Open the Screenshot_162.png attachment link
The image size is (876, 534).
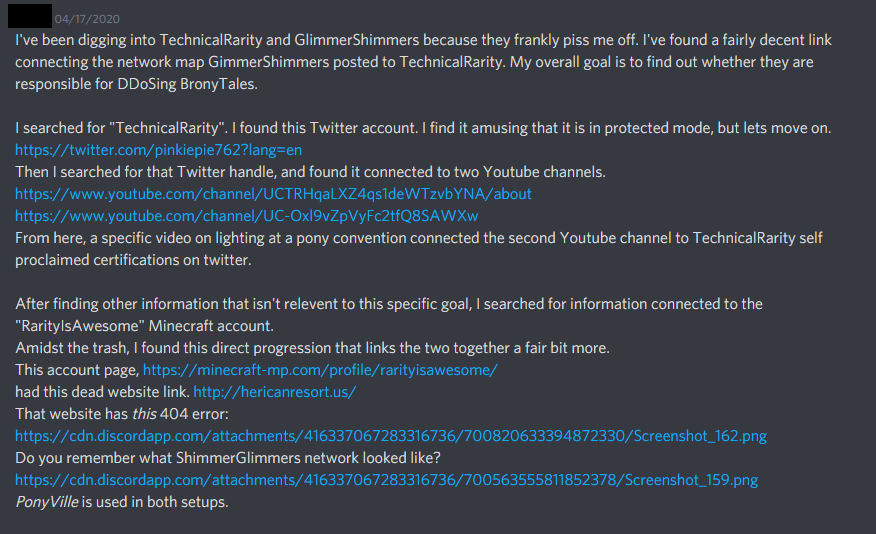click(x=391, y=436)
